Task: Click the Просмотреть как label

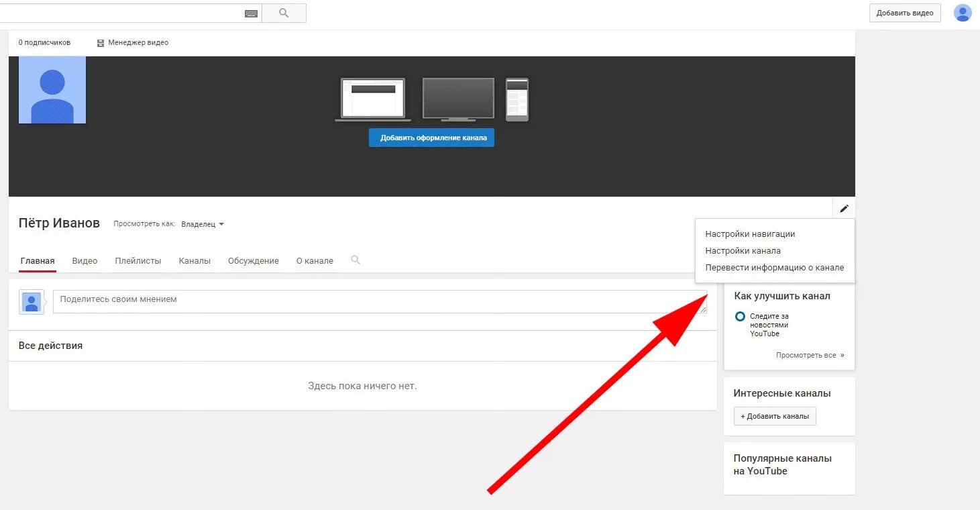Action: tap(144, 224)
